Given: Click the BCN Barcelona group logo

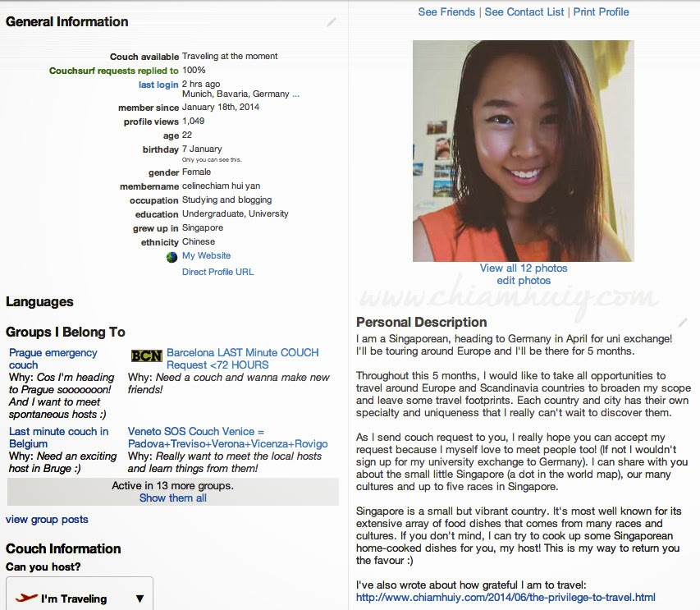Looking at the screenshot, I should point(146,356).
